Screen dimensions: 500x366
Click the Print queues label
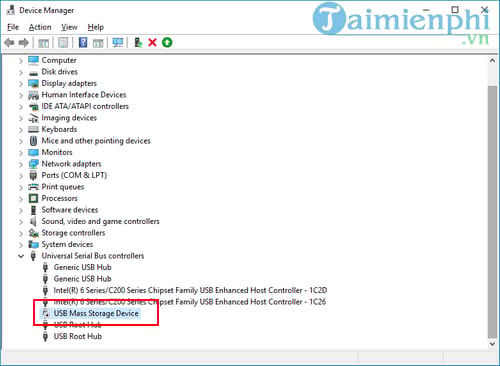point(63,187)
